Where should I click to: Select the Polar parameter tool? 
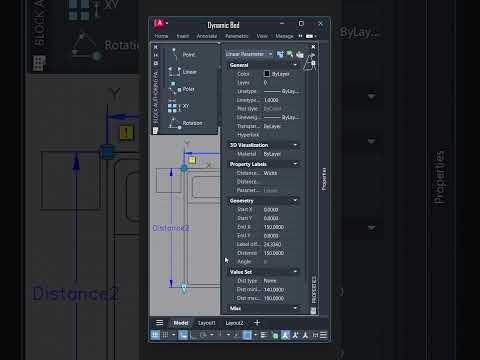point(182,89)
